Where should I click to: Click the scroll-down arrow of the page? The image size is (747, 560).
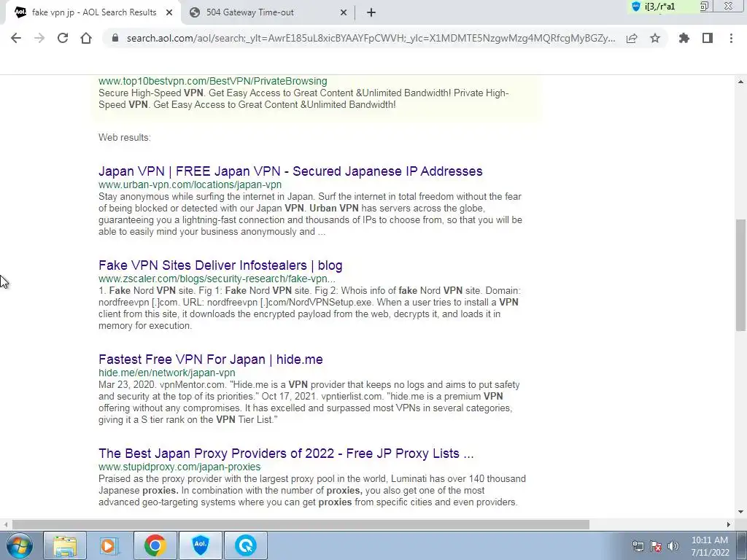pos(741,513)
